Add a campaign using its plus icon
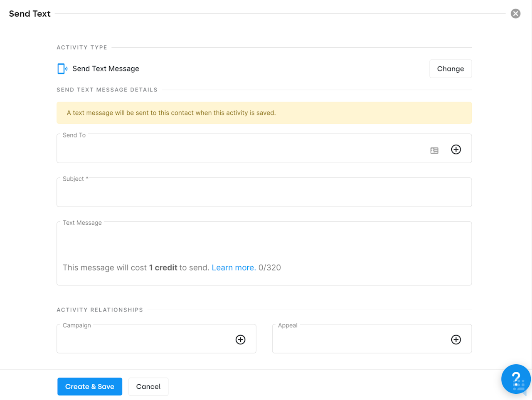The height and width of the screenshot is (400, 532). pos(240,339)
